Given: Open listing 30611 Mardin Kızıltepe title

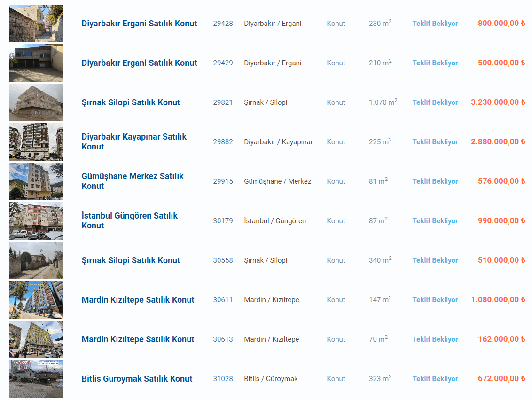Looking at the screenshot, I should pyautogui.click(x=138, y=300).
